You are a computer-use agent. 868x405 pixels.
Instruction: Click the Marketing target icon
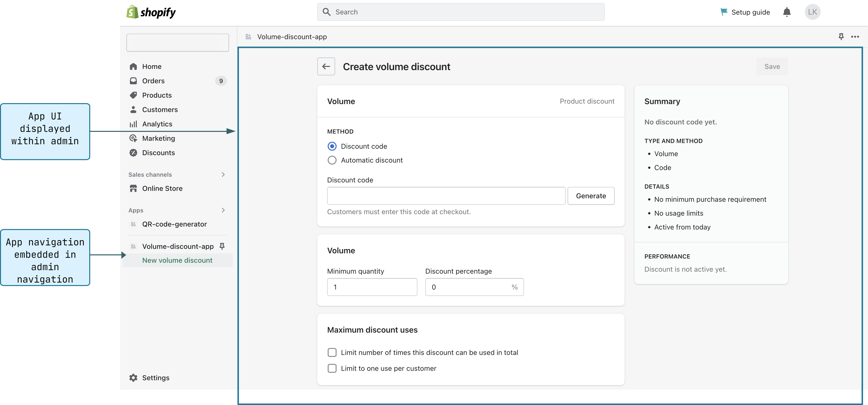tap(133, 138)
